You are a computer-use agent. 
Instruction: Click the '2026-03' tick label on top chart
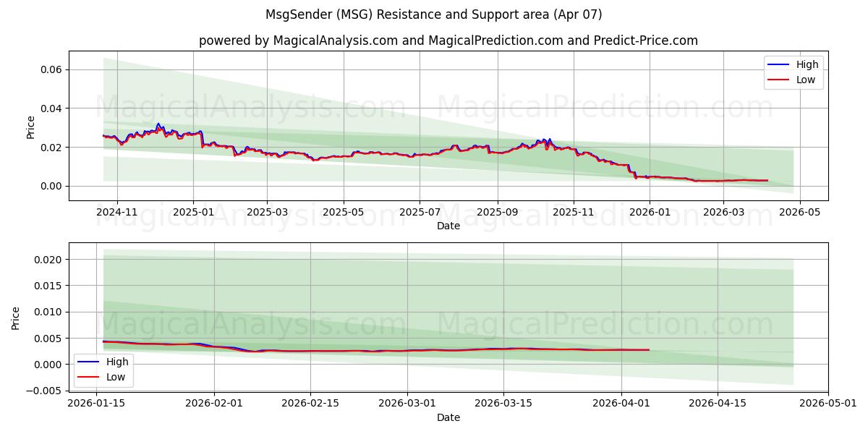723,212
